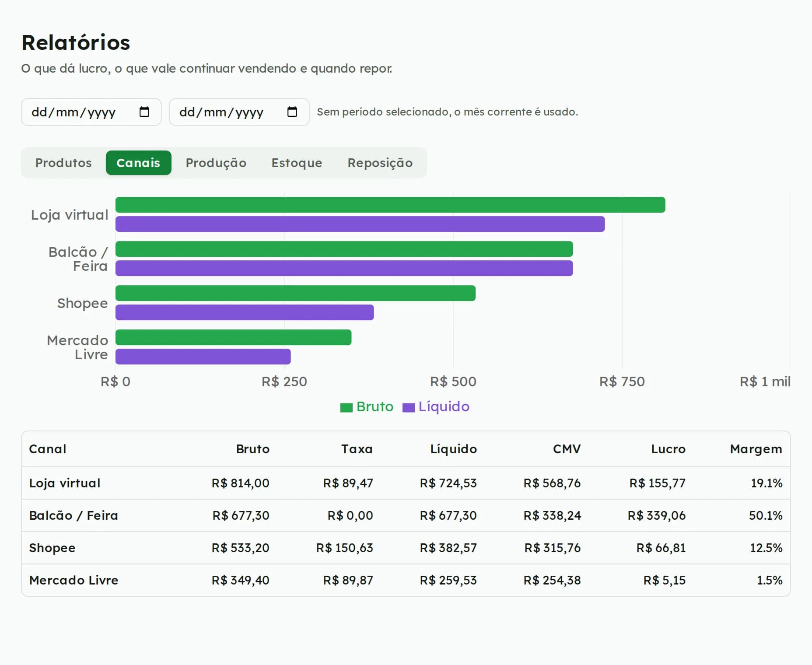Click the R$ 150,63 Taxa value

click(x=345, y=548)
